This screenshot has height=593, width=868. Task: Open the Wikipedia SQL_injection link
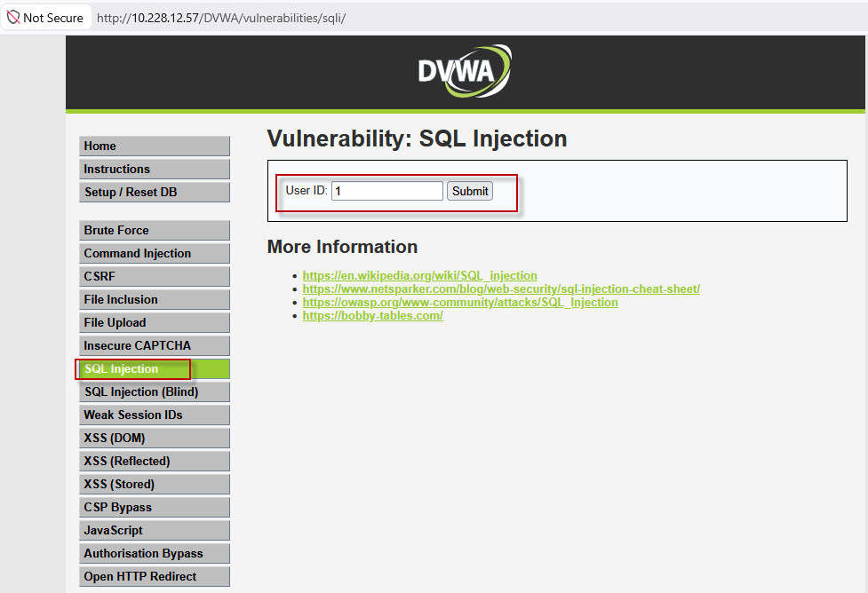click(x=419, y=275)
